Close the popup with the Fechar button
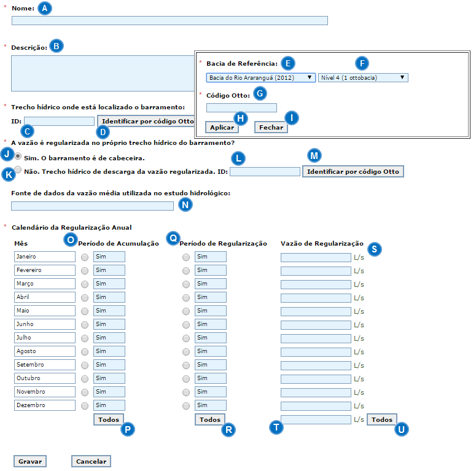The width and height of the screenshot is (476, 471). 271,127
